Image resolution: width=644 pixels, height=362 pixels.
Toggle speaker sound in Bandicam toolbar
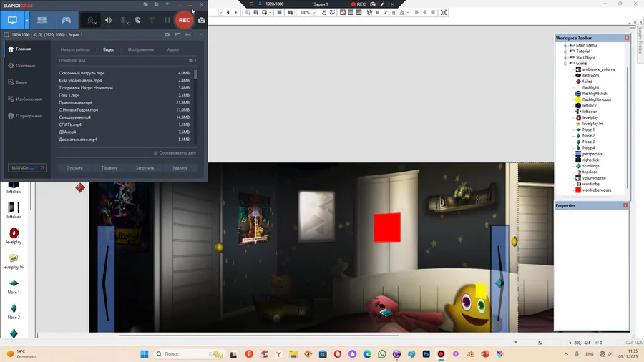[x=109, y=20]
